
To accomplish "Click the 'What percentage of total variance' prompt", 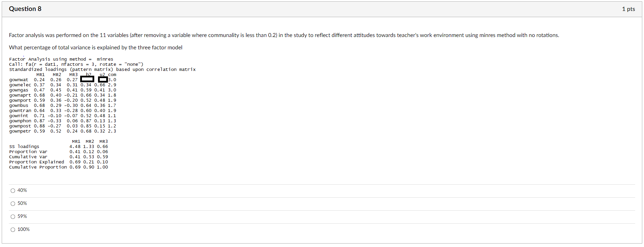I will (95, 47).
